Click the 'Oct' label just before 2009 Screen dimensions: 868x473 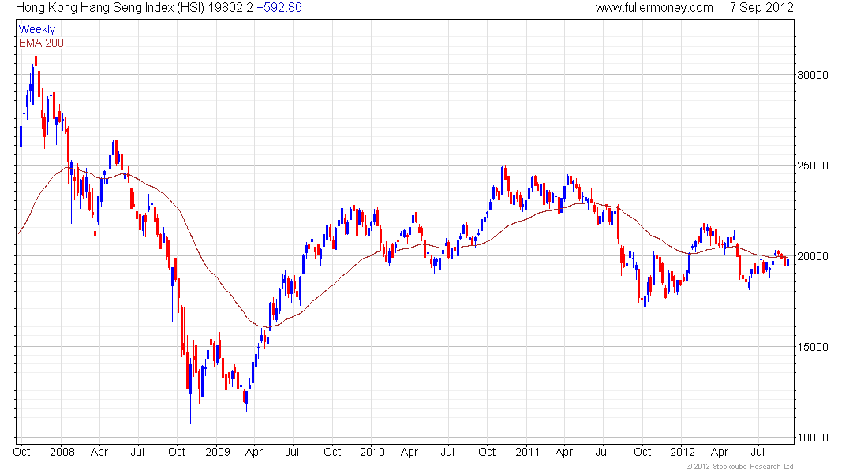pos(177,452)
